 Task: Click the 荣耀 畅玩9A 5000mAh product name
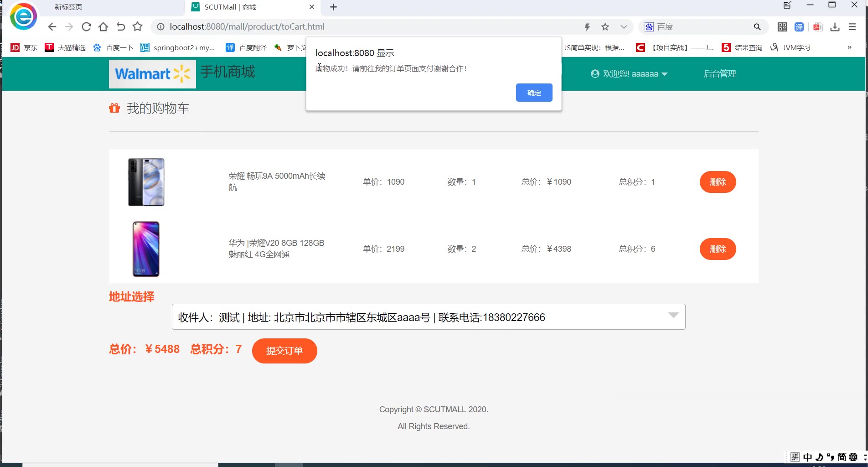tap(277, 182)
